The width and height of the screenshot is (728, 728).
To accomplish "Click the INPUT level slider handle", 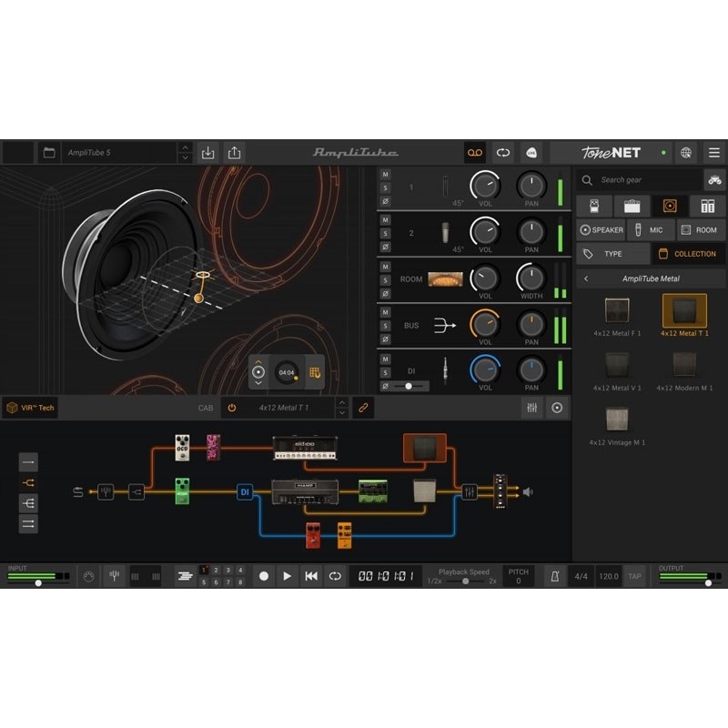I will point(38,583).
